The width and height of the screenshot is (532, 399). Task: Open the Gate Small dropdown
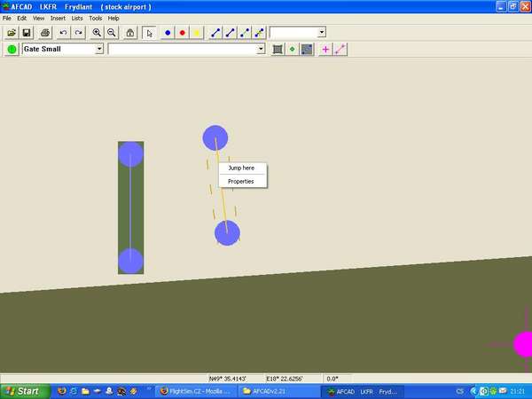[x=99, y=50]
